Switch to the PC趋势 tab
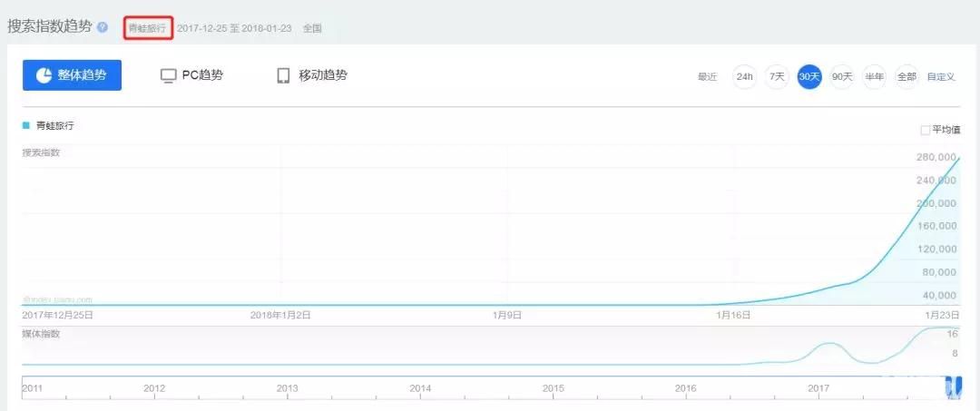Image resolution: width=980 pixels, height=411 pixels. point(191,75)
